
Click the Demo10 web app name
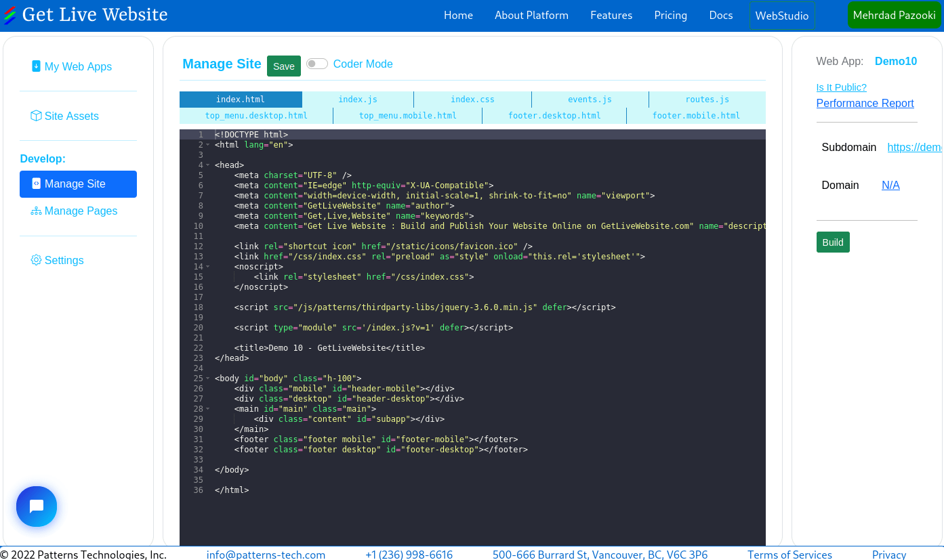(896, 61)
